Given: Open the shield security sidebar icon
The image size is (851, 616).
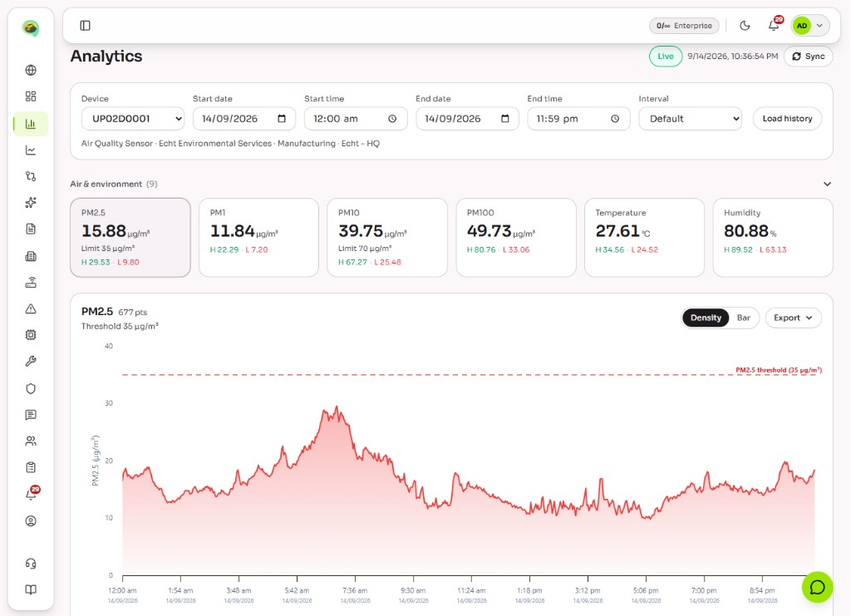Looking at the screenshot, I should 31,388.
